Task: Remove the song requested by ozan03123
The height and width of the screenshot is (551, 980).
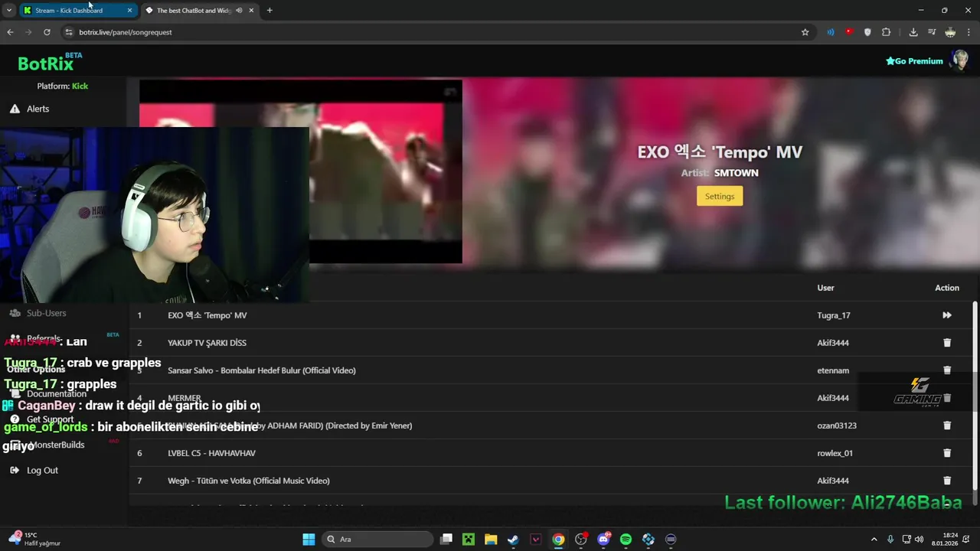Action: pos(947,425)
